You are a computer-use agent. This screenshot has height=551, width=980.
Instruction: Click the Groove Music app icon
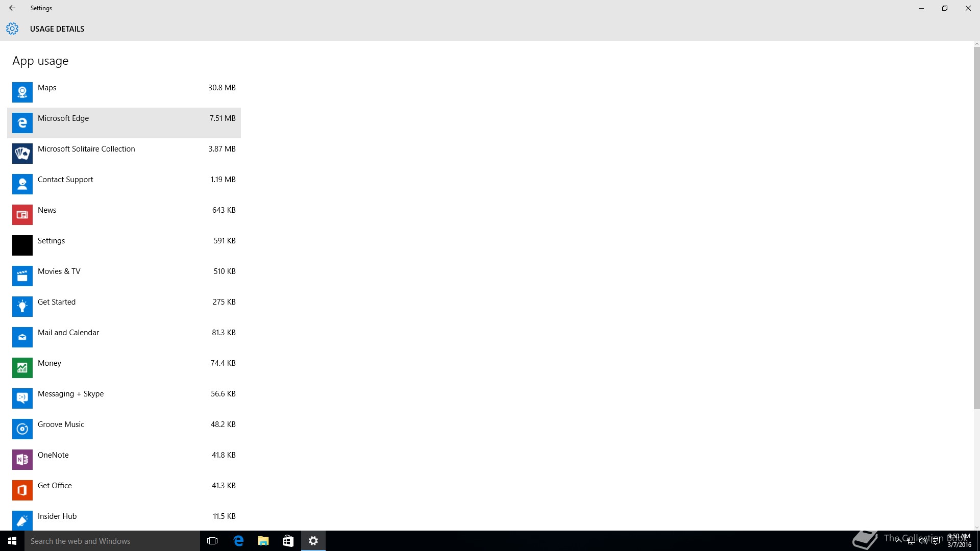pos(22,429)
